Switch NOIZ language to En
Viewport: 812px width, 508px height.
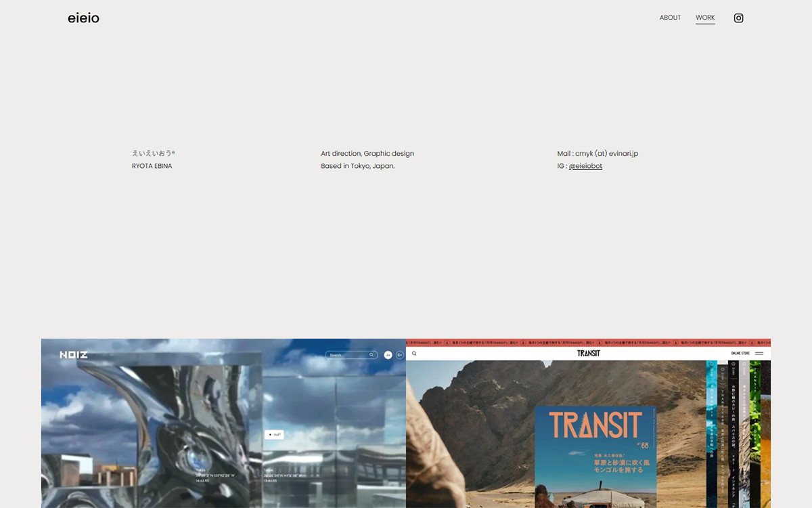coord(400,355)
